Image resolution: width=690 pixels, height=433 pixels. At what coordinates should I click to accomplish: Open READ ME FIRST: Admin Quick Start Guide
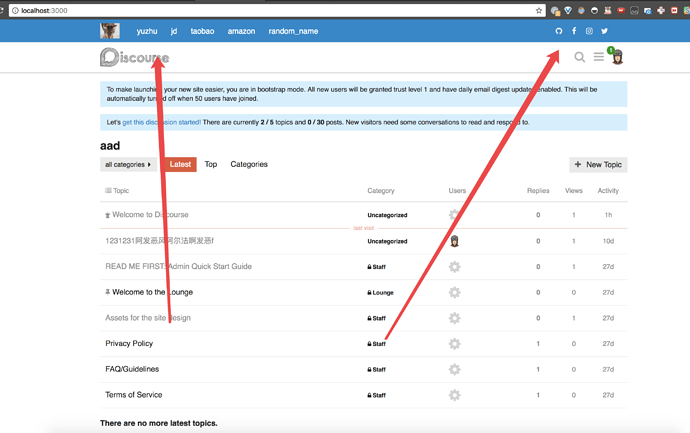point(178,266)
